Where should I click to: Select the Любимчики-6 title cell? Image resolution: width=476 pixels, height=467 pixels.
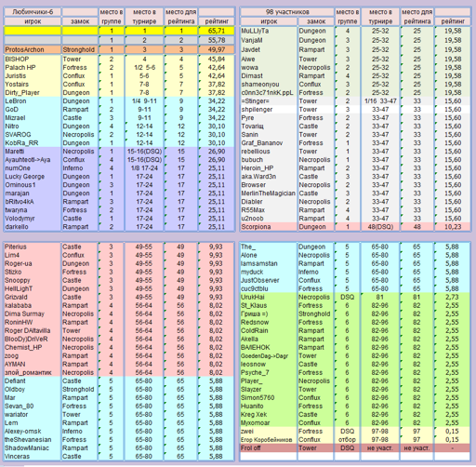click(x=33, y=12)
